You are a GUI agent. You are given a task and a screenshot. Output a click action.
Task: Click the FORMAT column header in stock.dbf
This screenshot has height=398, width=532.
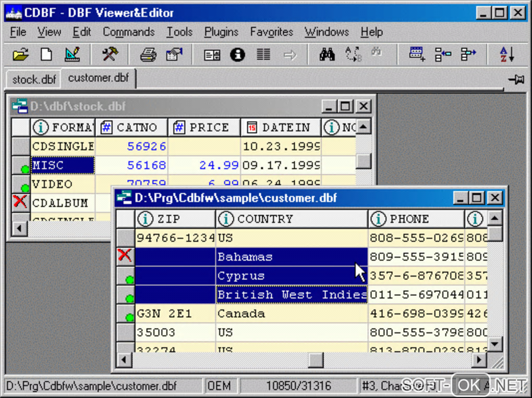(x=63, y=128)
